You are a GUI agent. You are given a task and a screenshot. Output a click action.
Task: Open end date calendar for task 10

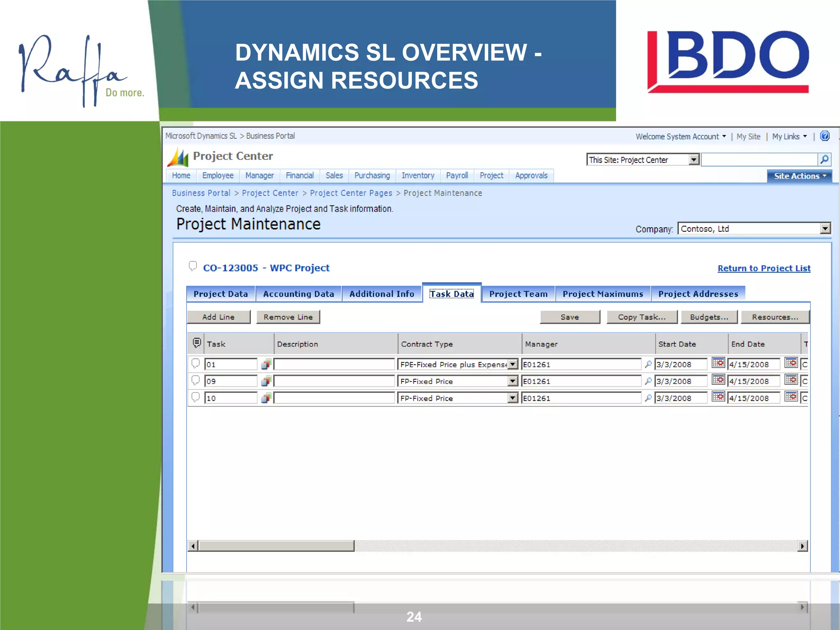[x=791, y=397]
